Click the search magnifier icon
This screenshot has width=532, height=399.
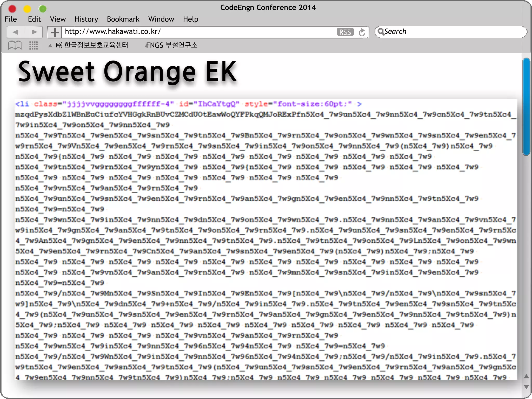381,32
